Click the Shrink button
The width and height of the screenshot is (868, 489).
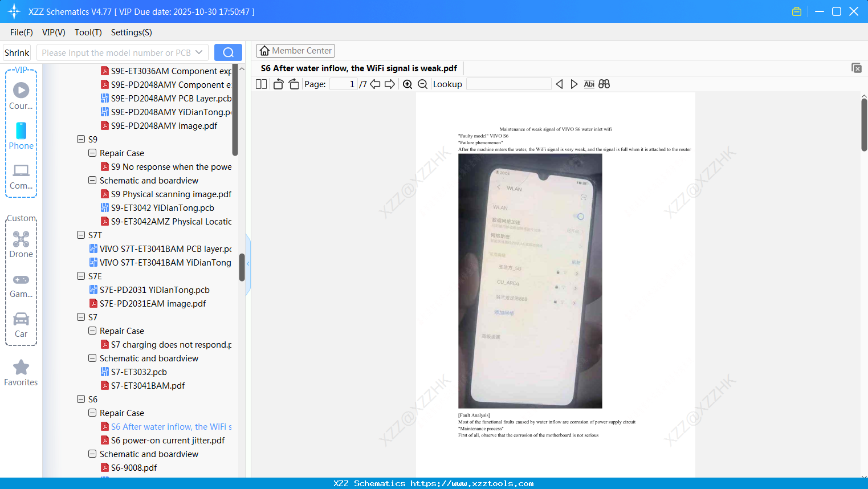point(17,52)
